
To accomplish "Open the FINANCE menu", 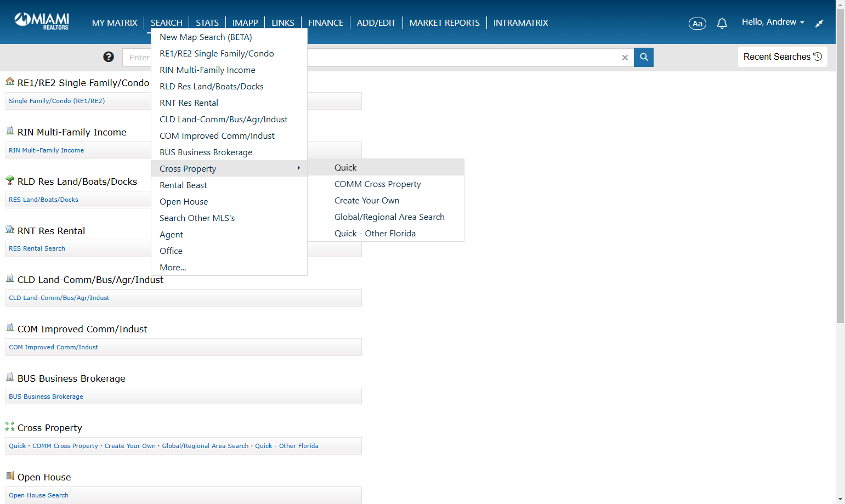I will (326, 22).
